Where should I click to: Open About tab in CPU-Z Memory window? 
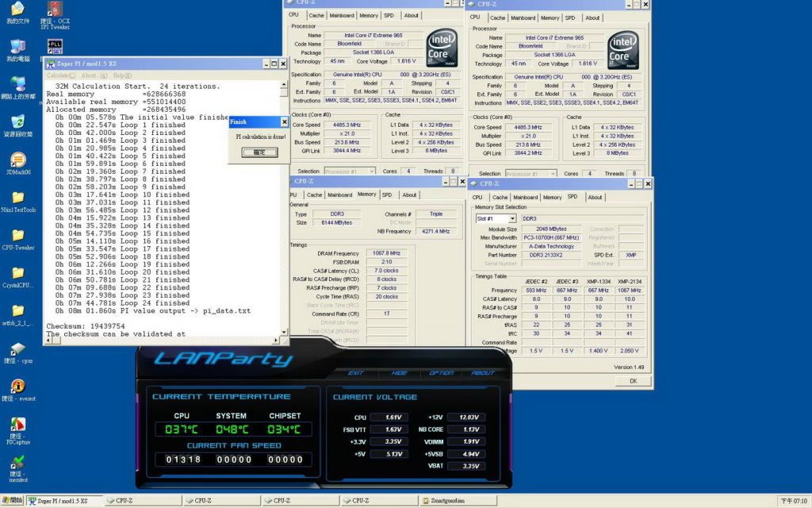(x=409, y=195)
